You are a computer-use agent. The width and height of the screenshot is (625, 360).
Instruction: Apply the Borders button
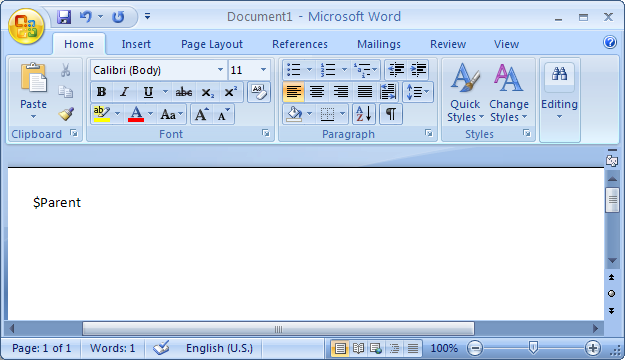(327, 114)
